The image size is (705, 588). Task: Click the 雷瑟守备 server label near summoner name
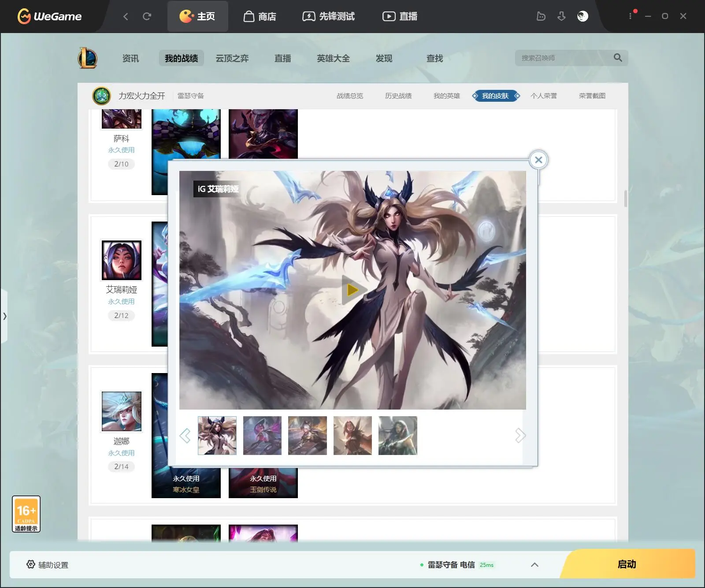pyautogui.click(x=191, y=96)
